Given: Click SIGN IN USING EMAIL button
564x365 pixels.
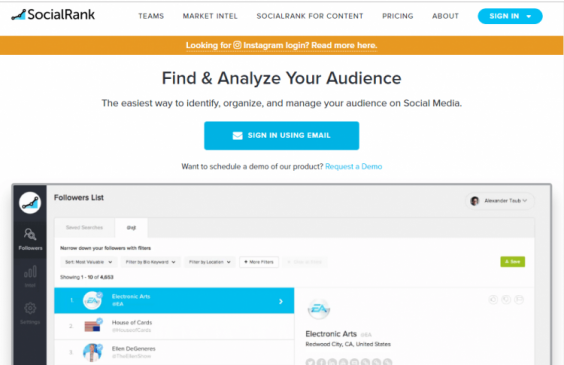Looking at the screenshot, I should 281,136.
